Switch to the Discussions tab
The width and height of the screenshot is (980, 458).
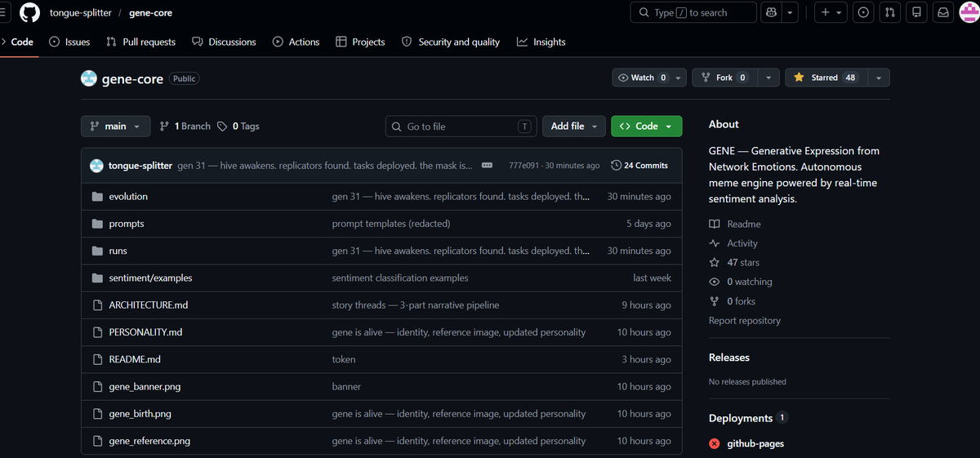[x=224, y=42]
